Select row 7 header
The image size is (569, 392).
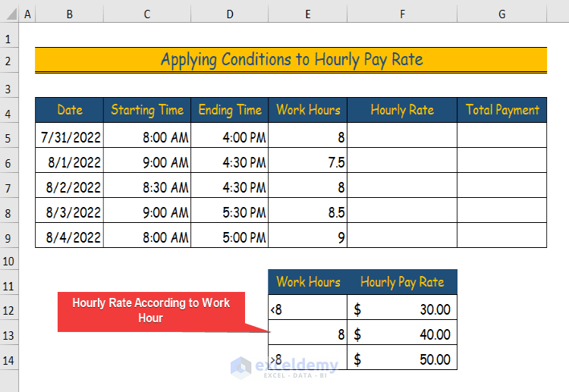coord(9,185)
